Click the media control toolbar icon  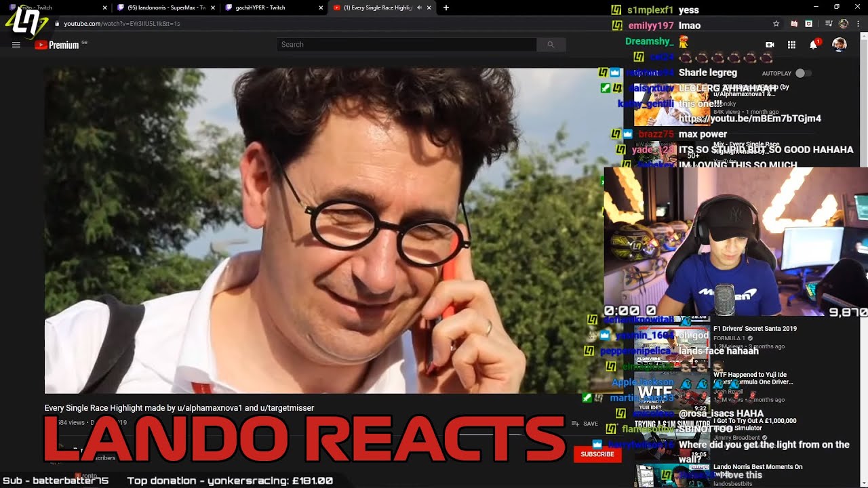828,24
